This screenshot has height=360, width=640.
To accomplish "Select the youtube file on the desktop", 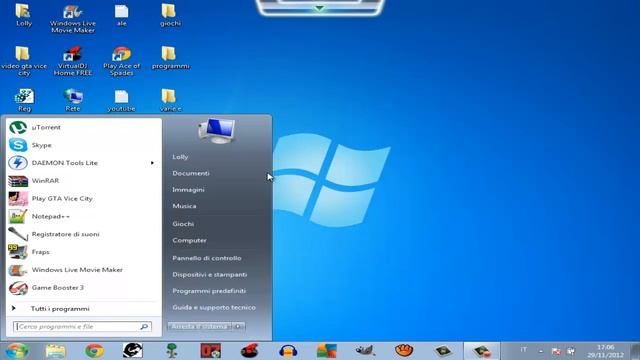I will pyautogui.click(x=121, y=100).
